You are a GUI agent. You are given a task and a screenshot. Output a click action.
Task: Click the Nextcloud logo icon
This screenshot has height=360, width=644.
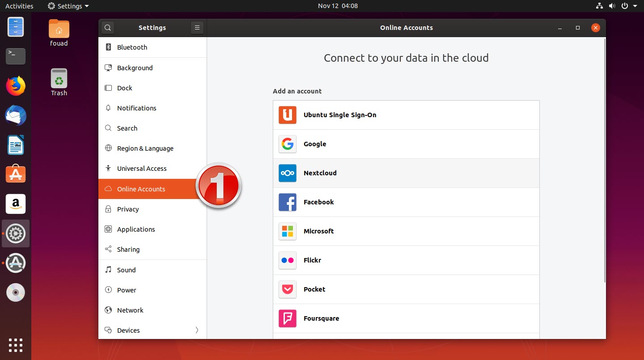(x=288, y=173)
